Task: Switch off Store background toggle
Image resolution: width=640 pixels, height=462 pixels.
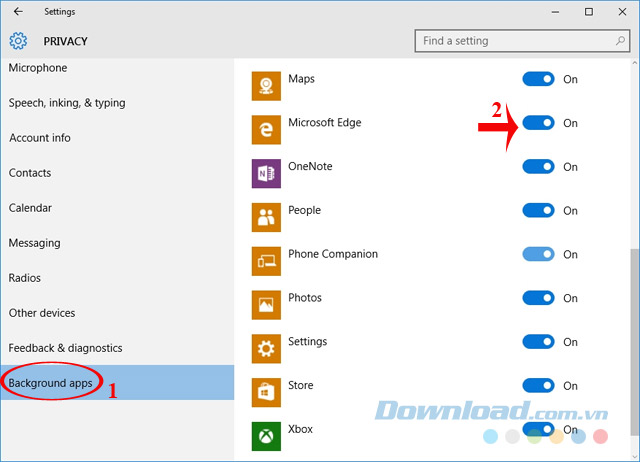Action: click(x=538, y=385)
